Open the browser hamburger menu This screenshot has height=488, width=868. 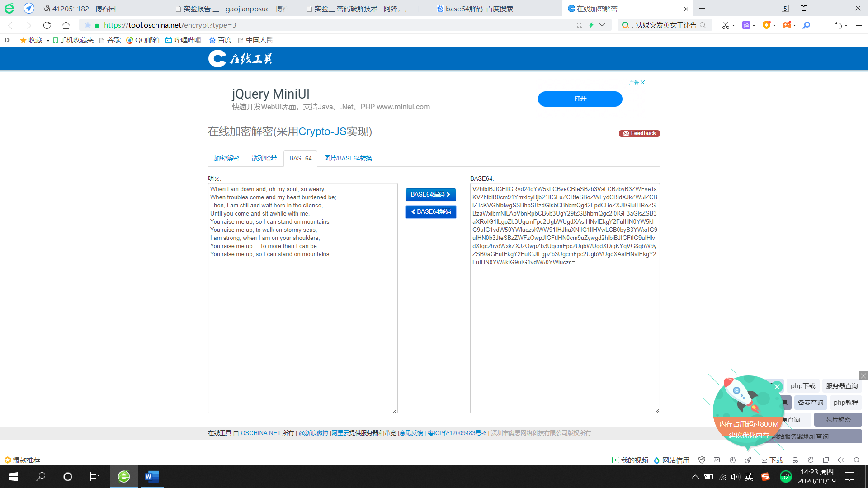(x=859, y=25)
